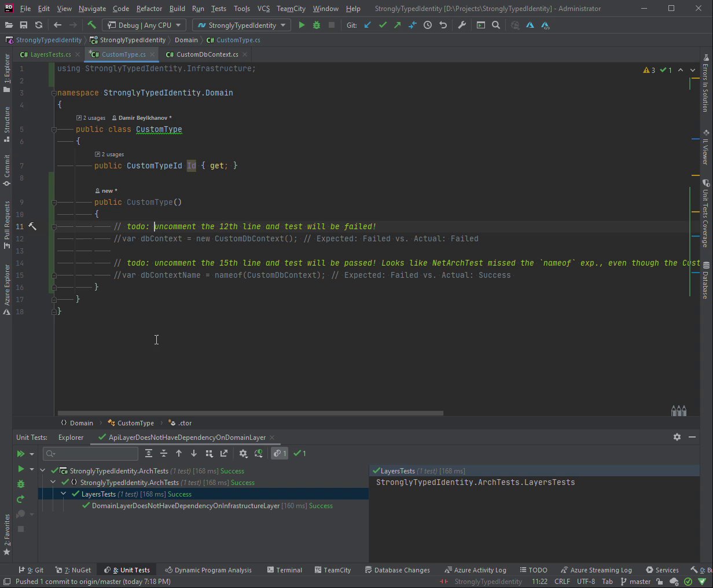Viewport: 713px width, 588px height.
Task: Click the Git update project arrow icon
Action: pyautogui.click(x=367, y=25)
